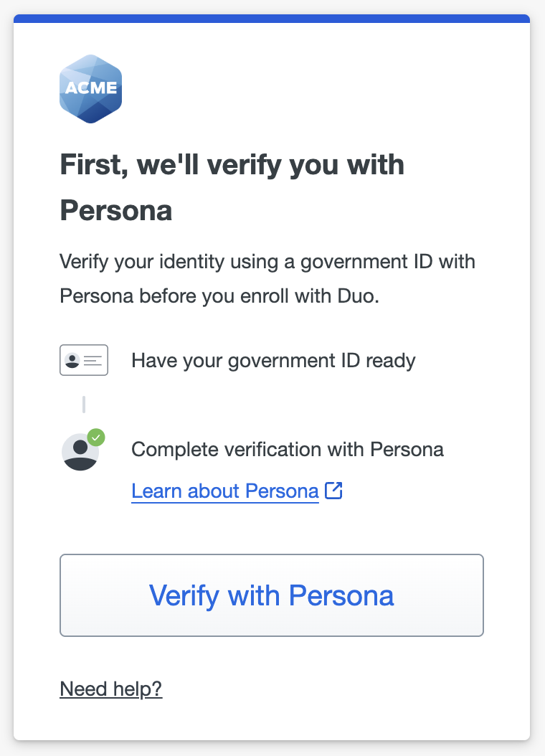Click the connector line between the two steps
Screen dimensions: 545x756
pos(83,404)
